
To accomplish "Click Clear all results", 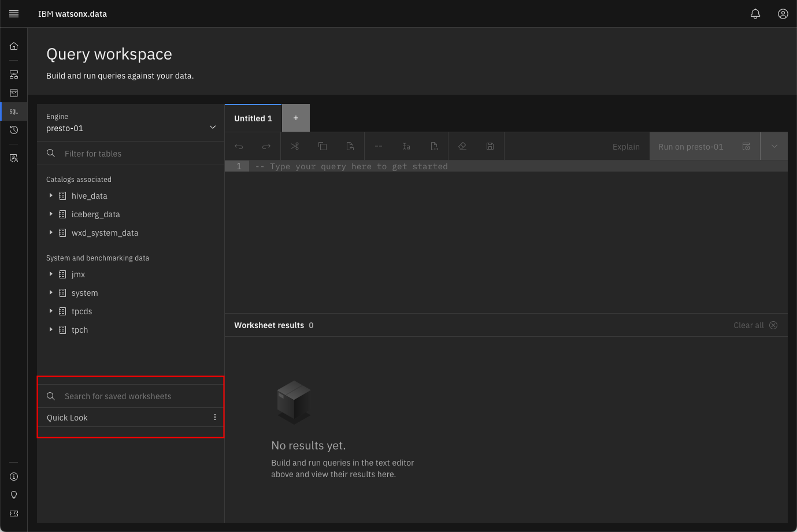I will [x=755, y=325].
